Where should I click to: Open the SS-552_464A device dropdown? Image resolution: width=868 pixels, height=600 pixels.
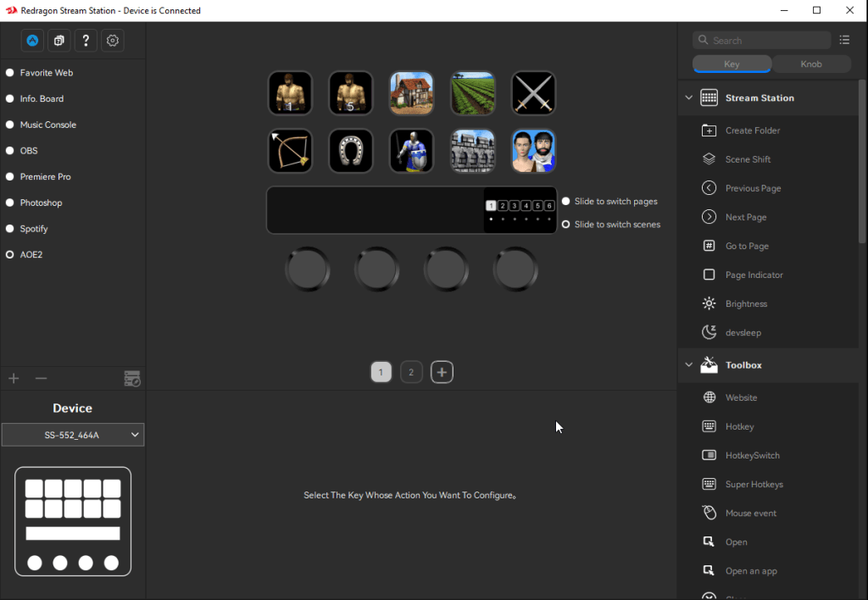(73, 435)
